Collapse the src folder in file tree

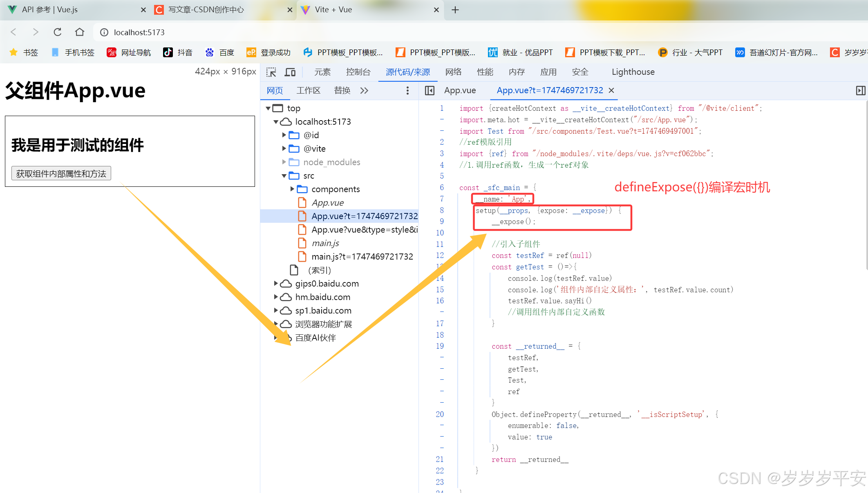[284, 176]
